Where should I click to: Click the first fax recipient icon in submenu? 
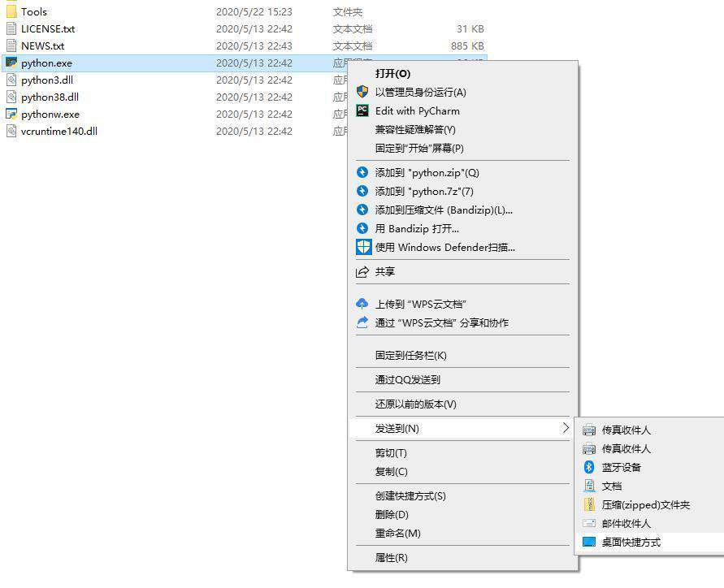(589, 430)
